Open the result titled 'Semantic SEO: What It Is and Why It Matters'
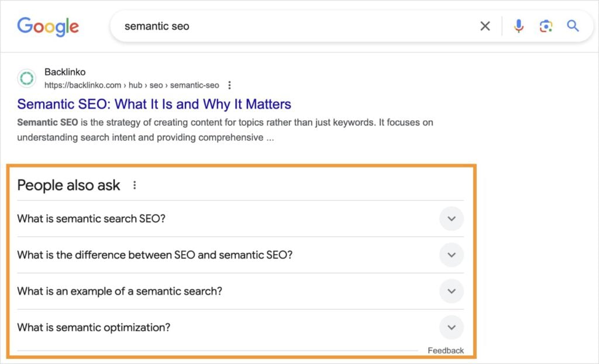The width and height of the screenshot is (599, 364). (153, 104)
